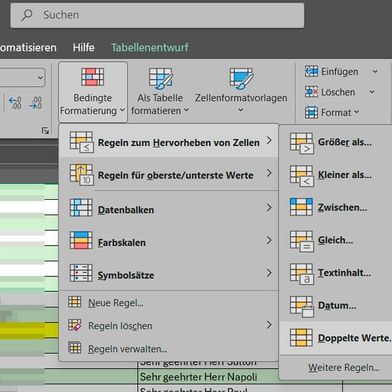
Task: Open number format dialog launcher
Action: 45,131
